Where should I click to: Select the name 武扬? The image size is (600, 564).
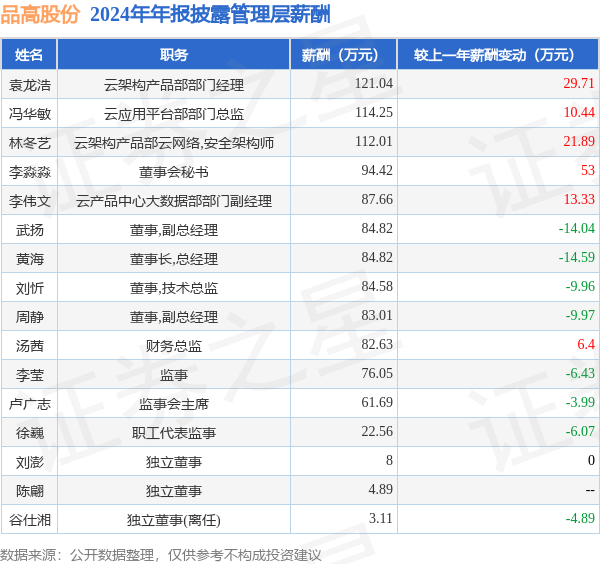click(29, 230)
